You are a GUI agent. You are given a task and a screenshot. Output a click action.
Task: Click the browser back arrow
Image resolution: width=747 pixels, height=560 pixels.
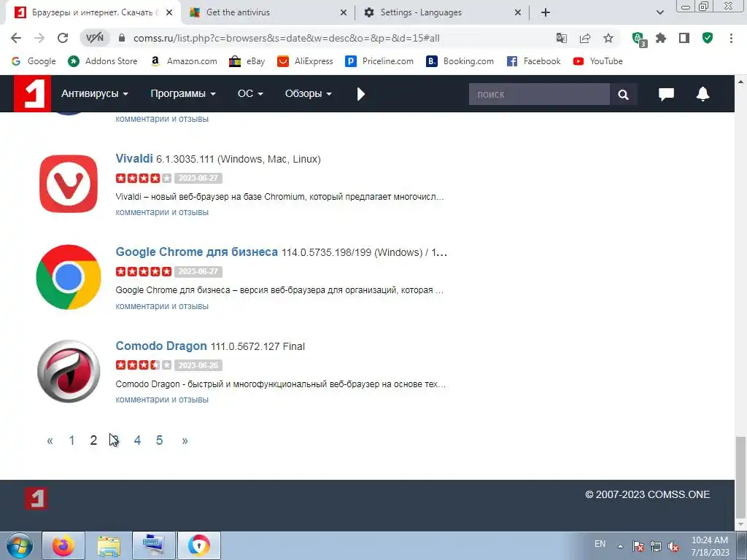(x=16, y=38)
